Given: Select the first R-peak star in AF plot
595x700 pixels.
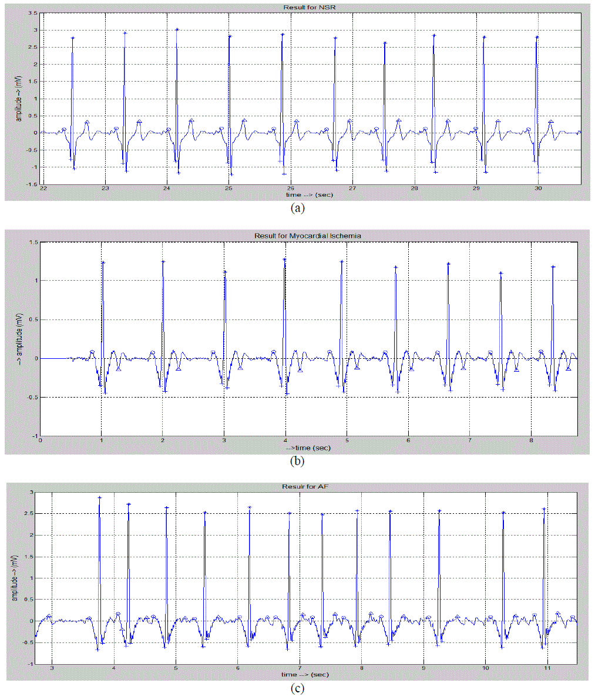Looking at the screenshot, I should 100,498.
